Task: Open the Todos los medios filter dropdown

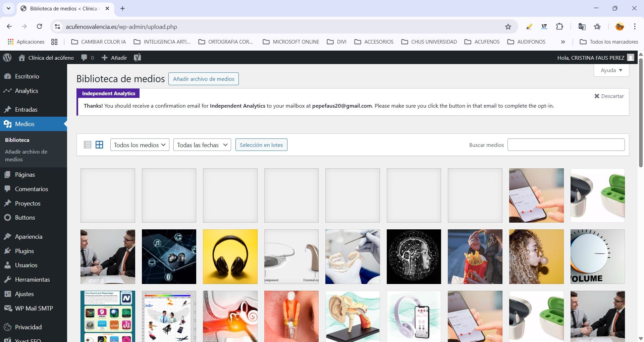Action: (x=140, y=145)
